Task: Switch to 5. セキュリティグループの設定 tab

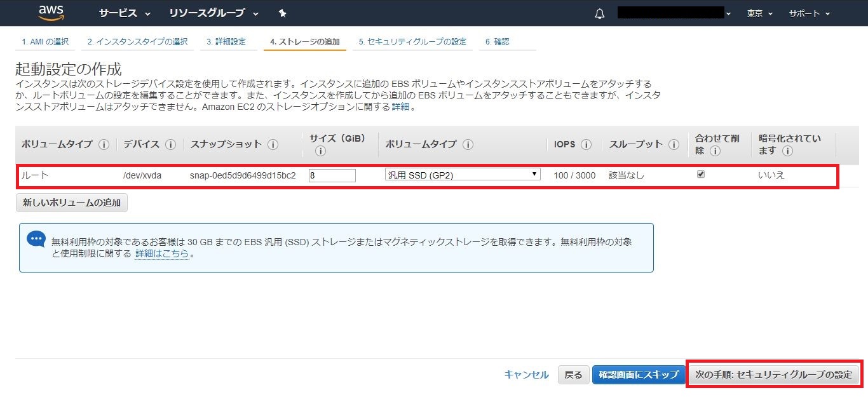Action: click(x=412, y=42)
